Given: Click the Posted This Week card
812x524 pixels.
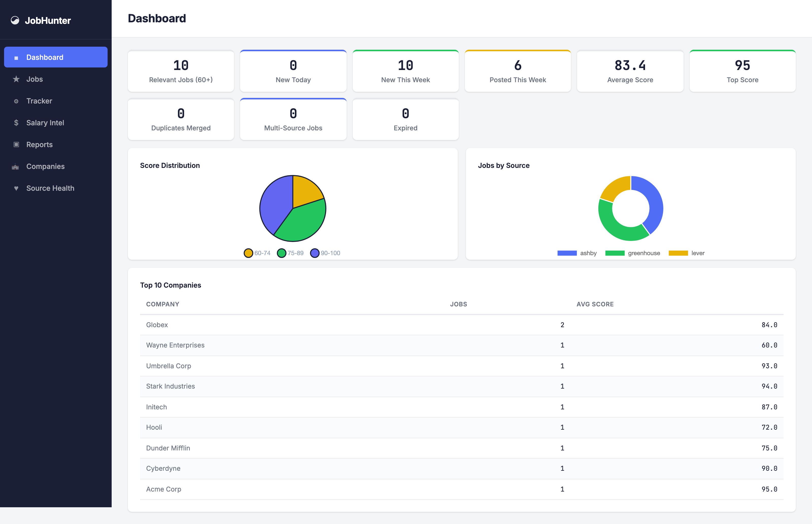Looking at the screenshot, I should click(x=518, y=71).
